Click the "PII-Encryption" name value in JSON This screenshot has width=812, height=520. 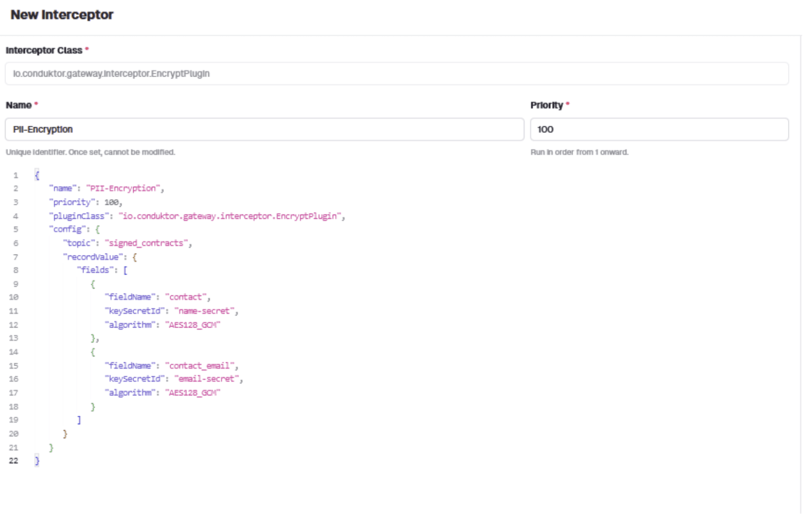tap(123, 188)
